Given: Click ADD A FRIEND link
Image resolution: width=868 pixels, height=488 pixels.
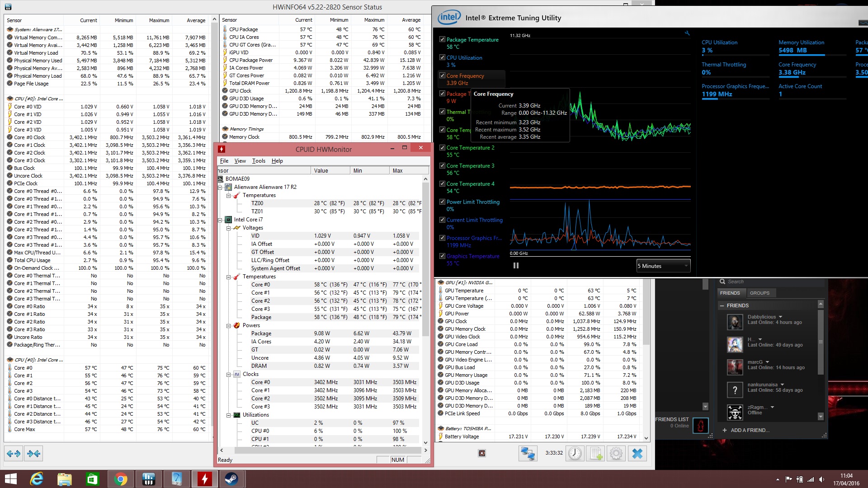Looking at the screenshot, I should 750,430.
